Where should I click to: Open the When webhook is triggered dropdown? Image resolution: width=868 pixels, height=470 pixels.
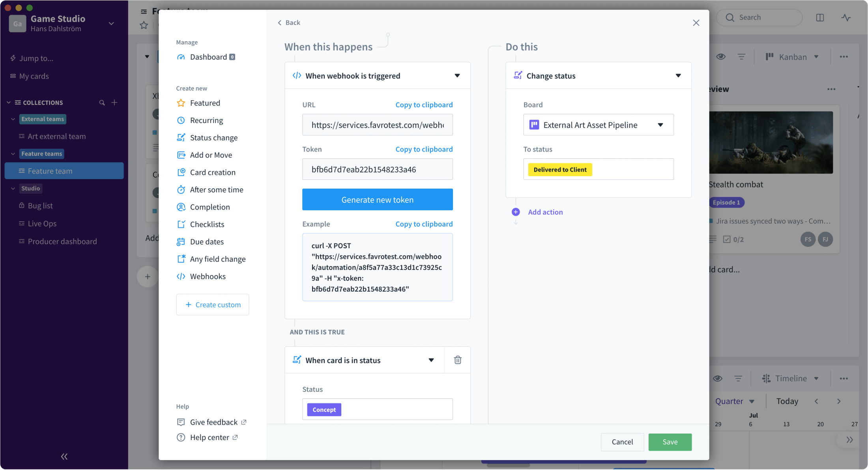click(x=457, y=75)
